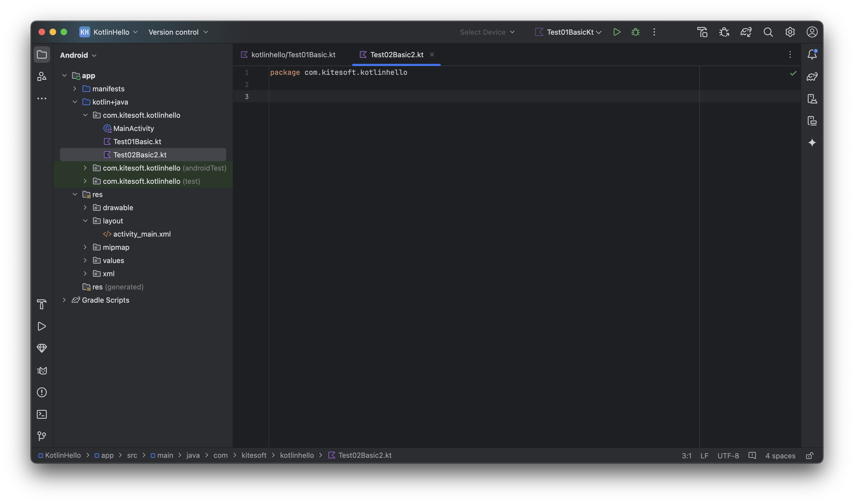Image resolution: width=854 pixels, height=504 pixels.
Task: Open Logcat cat icon in left sidebar
Action: 42,370
